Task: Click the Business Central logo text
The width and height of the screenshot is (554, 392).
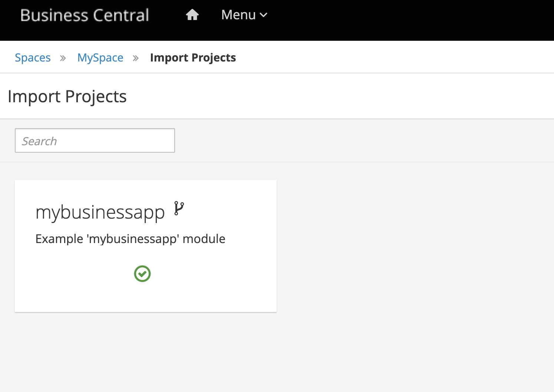Action: (85, 15)
